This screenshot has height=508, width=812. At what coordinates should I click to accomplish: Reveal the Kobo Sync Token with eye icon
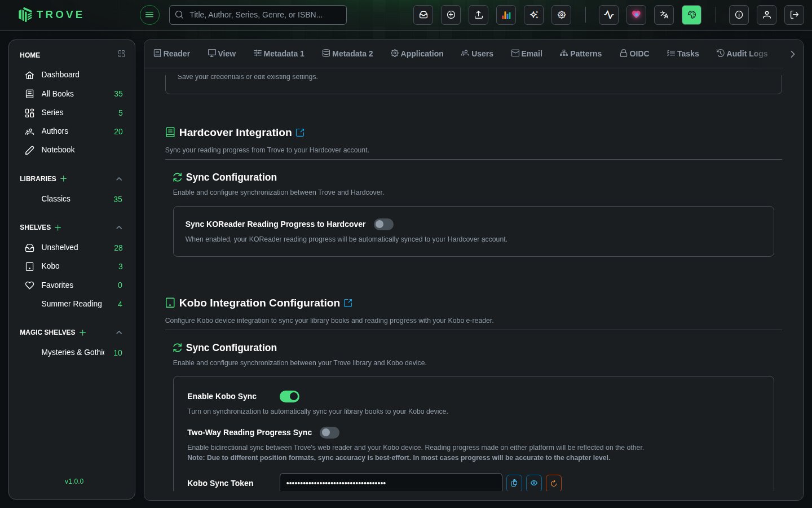click(534, 483)
